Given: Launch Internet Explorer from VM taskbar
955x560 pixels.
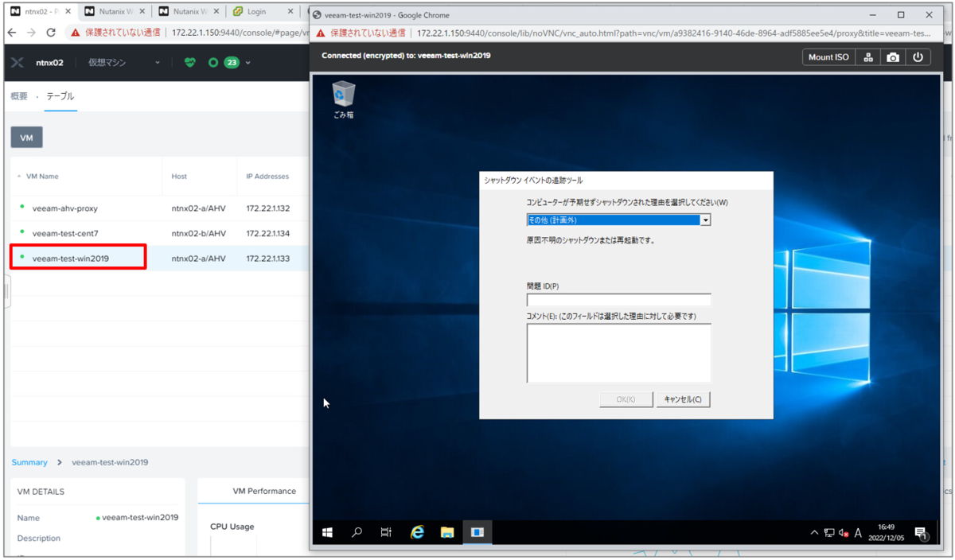Looking at the screenshot, I should point(417,532).
